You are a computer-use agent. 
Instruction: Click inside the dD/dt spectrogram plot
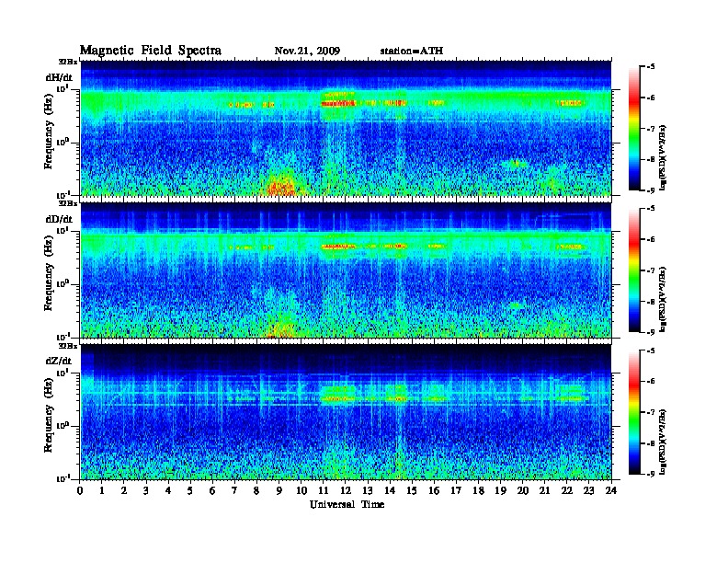346,270
